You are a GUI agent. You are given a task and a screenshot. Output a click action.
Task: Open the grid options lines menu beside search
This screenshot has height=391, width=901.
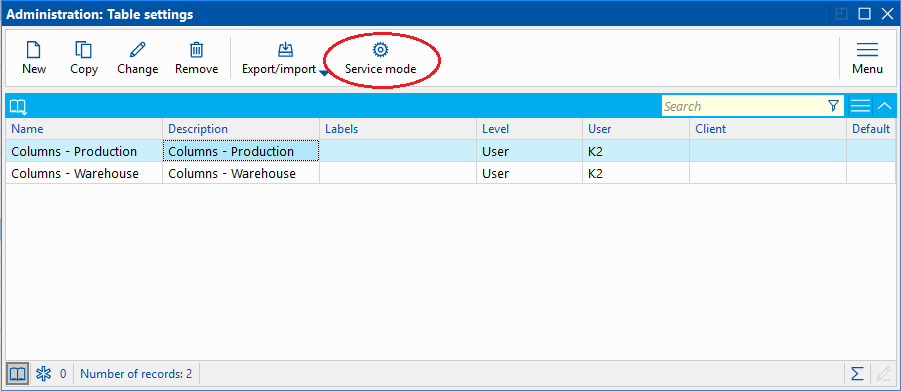860,106
